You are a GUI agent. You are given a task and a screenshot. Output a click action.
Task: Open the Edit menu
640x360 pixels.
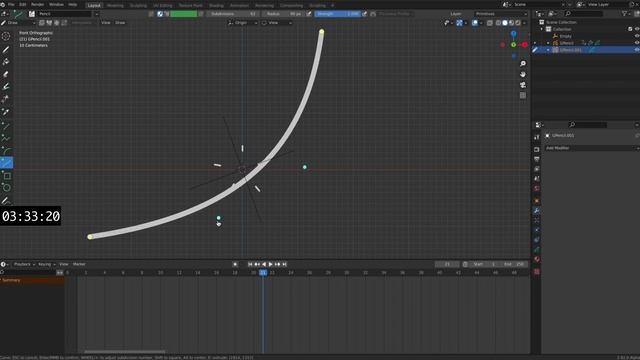23,4
